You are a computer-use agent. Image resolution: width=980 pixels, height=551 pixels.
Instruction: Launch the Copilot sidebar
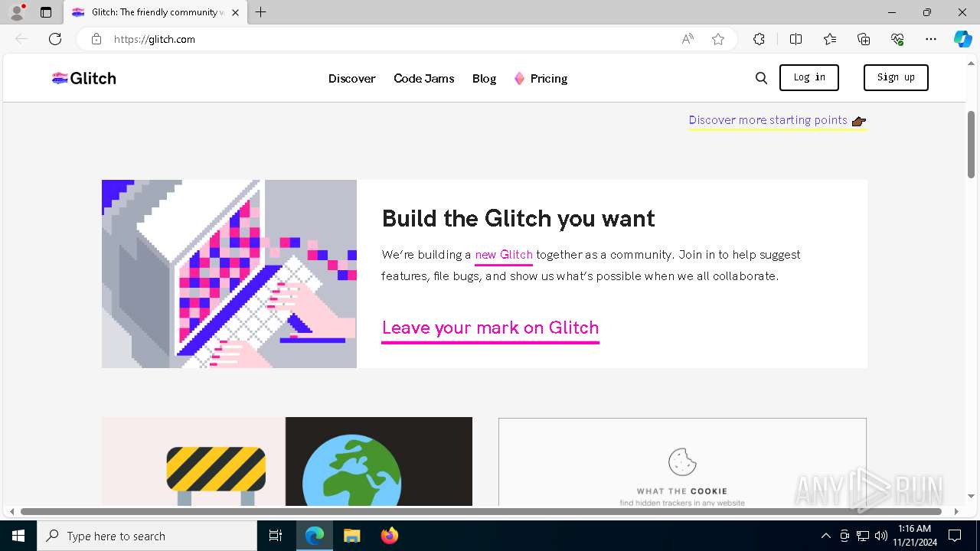point(962,39)
